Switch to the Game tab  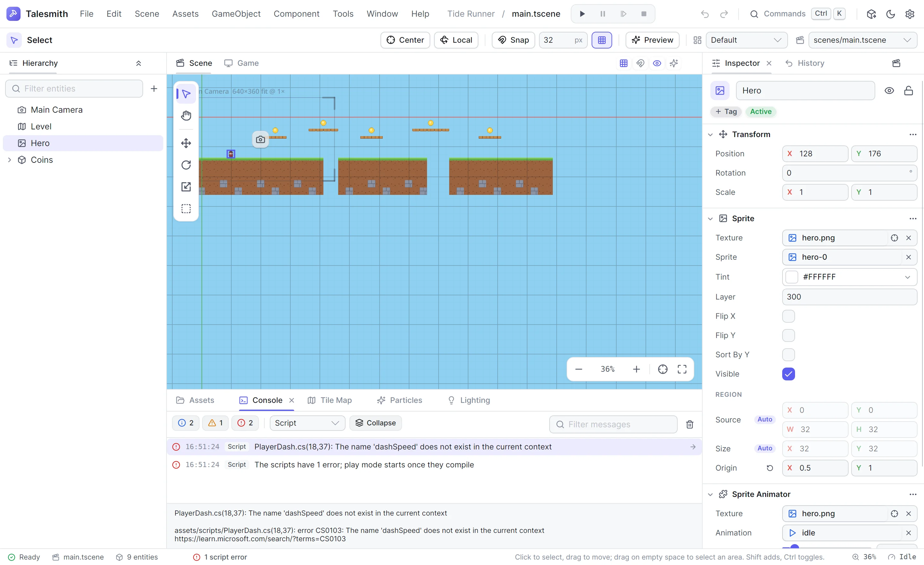pyautogui.click(x=241, y=63)
